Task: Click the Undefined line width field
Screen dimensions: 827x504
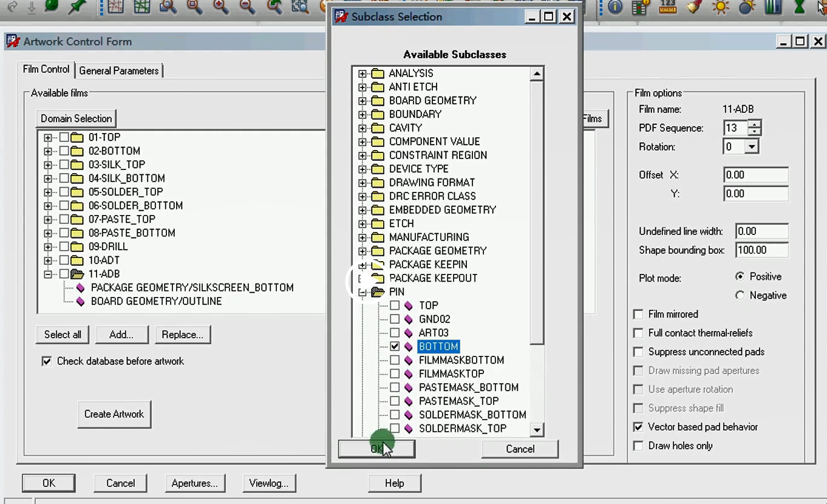Action: click(x=762, y=231)
